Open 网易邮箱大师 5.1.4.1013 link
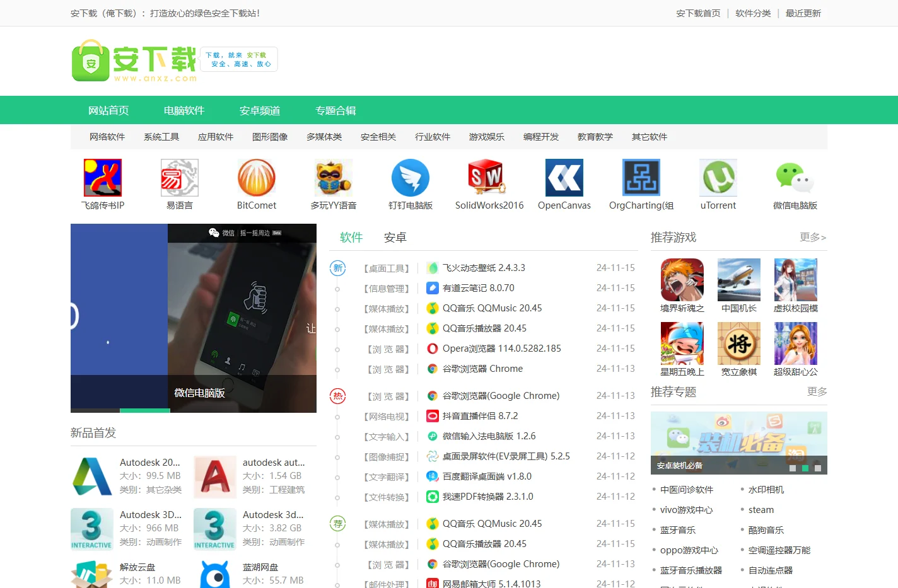 click(x=492, y=584)
